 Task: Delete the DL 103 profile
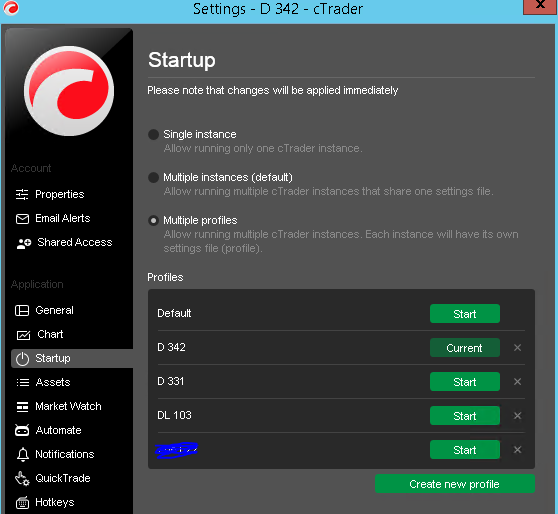(x=517, y=416)
